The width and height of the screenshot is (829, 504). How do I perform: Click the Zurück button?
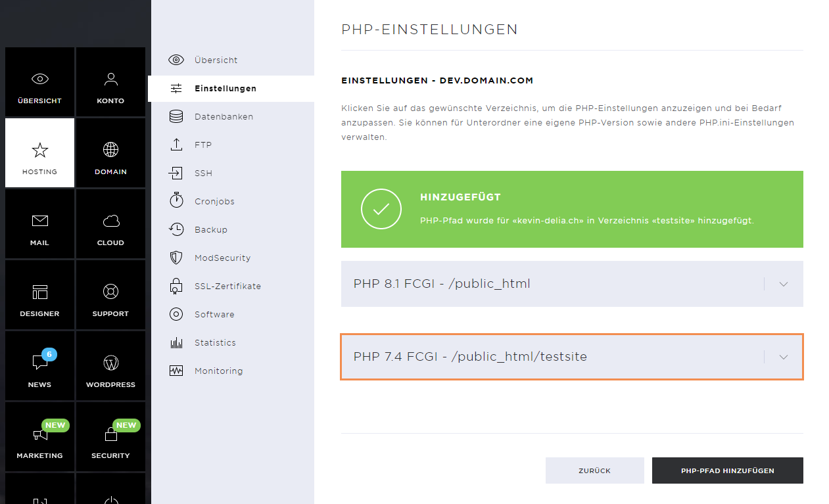(x=595, y=470)
